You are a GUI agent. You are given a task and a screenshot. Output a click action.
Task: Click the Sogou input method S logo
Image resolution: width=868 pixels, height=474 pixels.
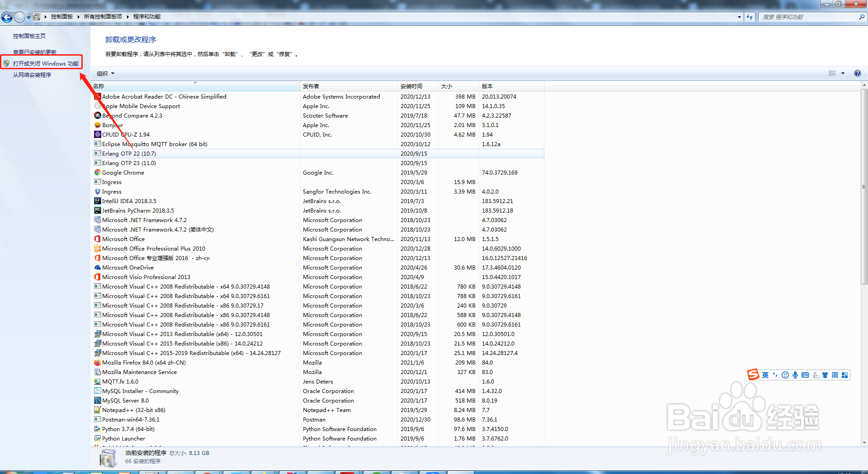[753, 374]
